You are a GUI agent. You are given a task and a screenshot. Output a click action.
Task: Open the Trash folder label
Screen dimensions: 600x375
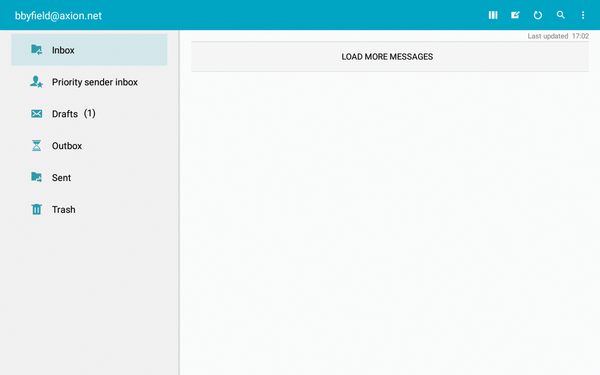(x=64, y=210)
